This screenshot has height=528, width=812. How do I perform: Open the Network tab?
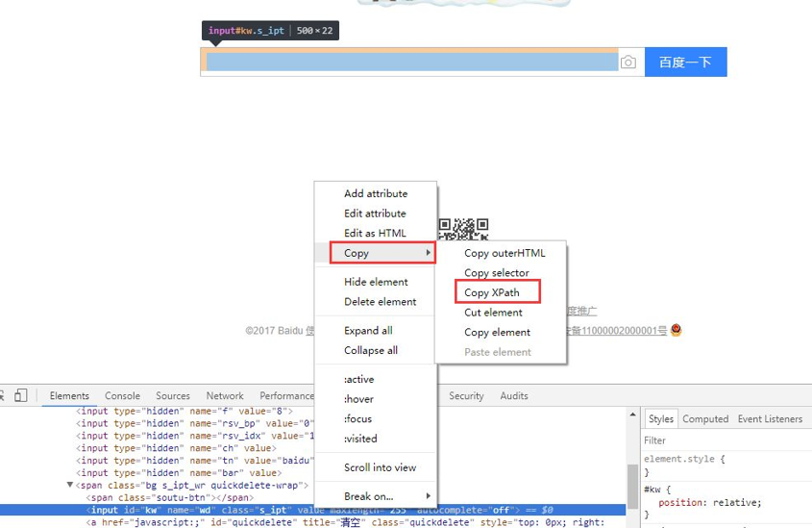point(225,395)
